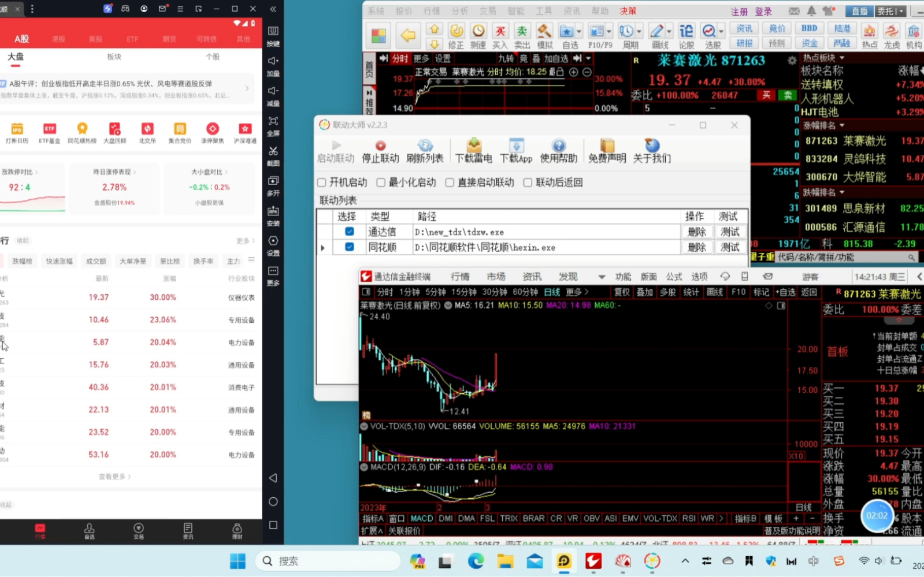
Task: Open 公式 menu in 通达信
Action: 674,277
